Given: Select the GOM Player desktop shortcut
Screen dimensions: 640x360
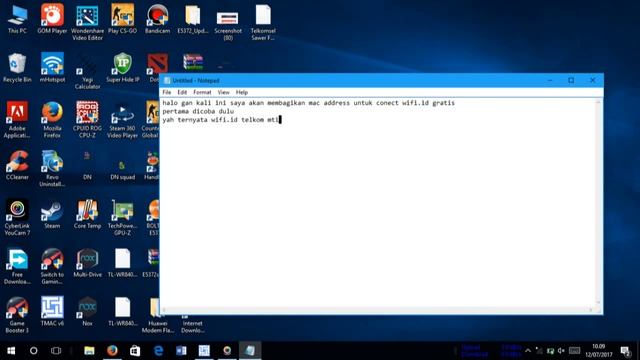Looking at the screenshot, I should (52, 19).
